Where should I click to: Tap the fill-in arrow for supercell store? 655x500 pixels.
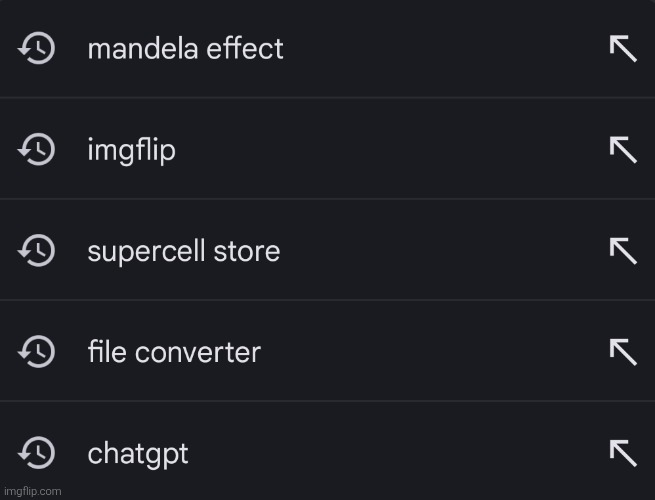623,250
